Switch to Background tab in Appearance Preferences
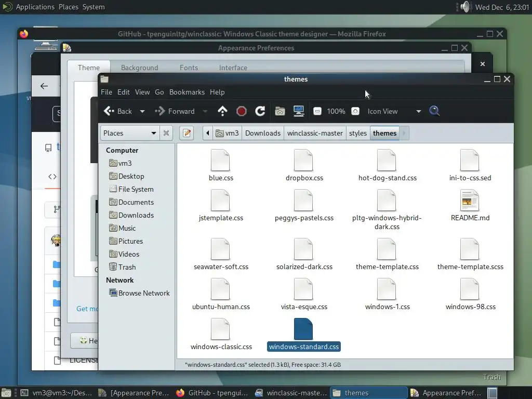532x399 pixels. 139,68
